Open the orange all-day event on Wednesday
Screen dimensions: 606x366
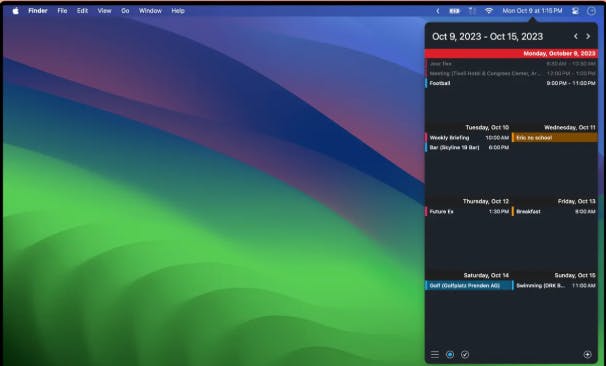555,138
